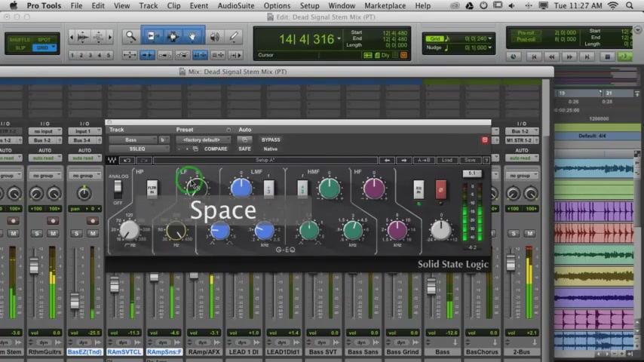Click the plugin Save button
644x362 pixels.
(x=470, y=160)
